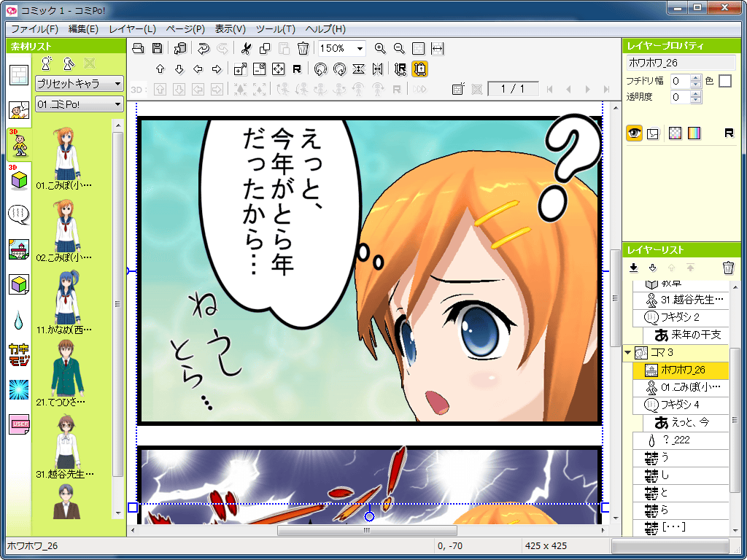Pick the フチドリ outline color swatch

click(724, 81)
